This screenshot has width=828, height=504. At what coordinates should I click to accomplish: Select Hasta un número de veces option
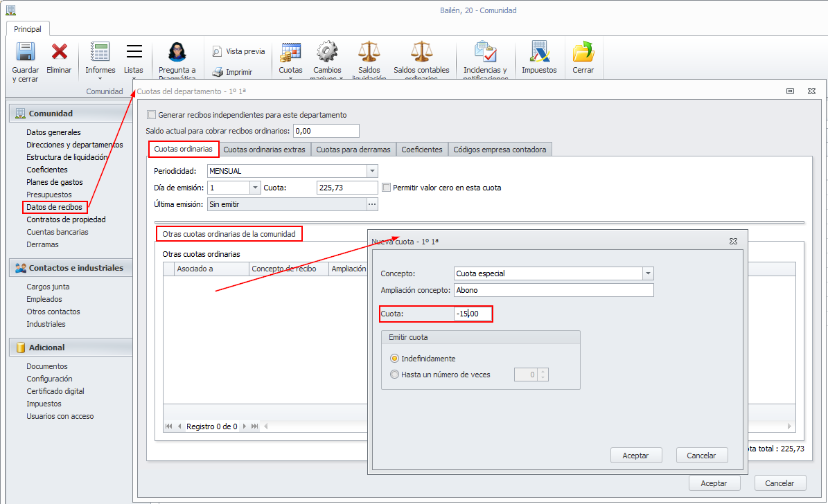point(394,375)
